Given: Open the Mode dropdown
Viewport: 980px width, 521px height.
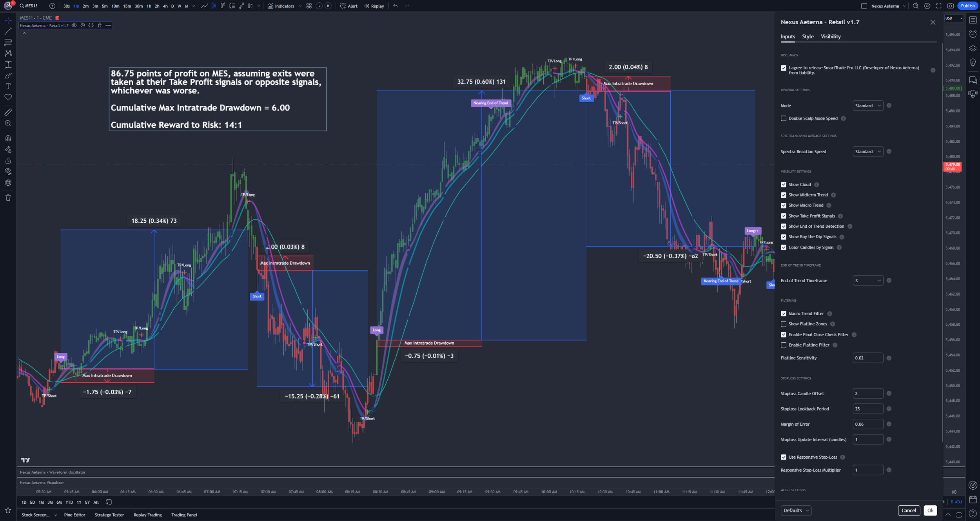Looking at the screenshot, I should [867, 105].
